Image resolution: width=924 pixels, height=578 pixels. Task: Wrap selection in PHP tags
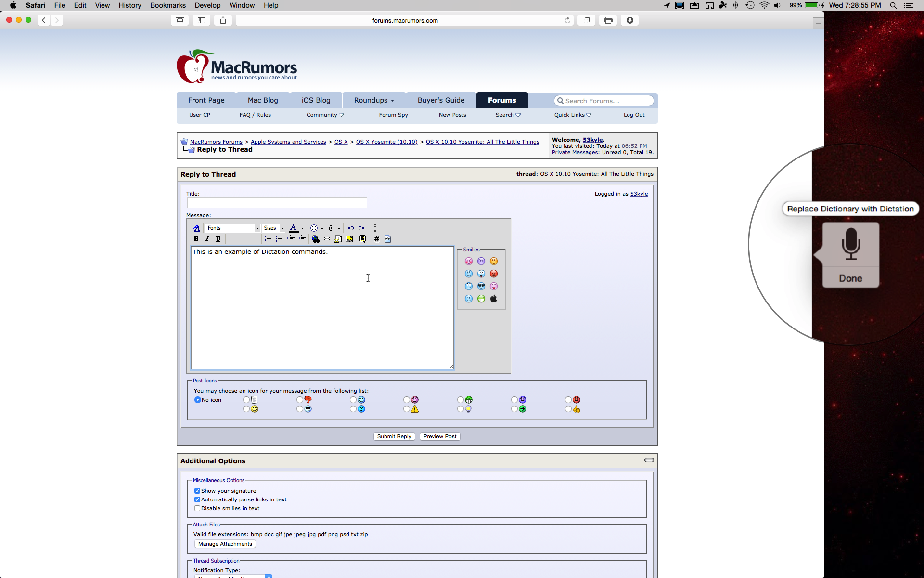tap(388, 239)
